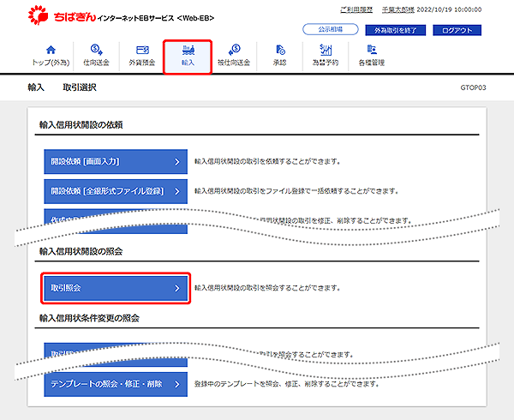
Task: Select the 仕向送金 menu label
Action: tap(96, 63)
